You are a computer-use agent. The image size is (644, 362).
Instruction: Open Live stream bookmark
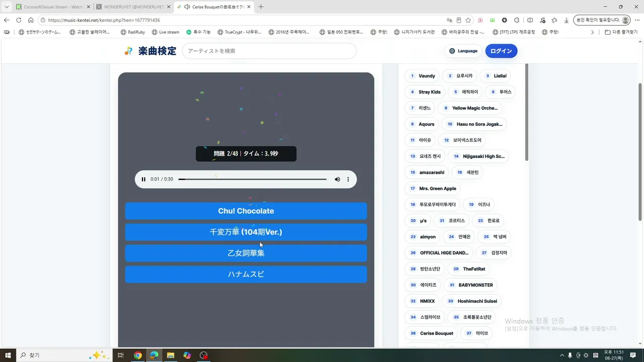[165, 32]
